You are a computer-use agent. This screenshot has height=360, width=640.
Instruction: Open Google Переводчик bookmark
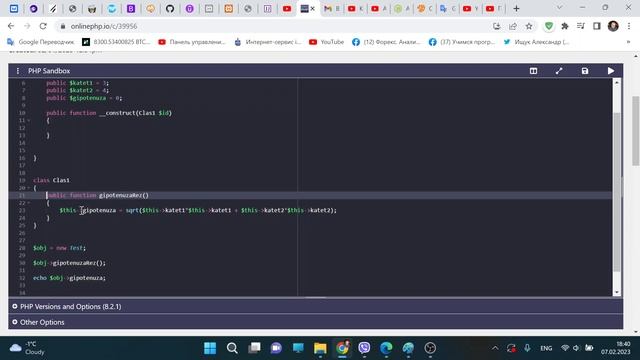[40, 42]
